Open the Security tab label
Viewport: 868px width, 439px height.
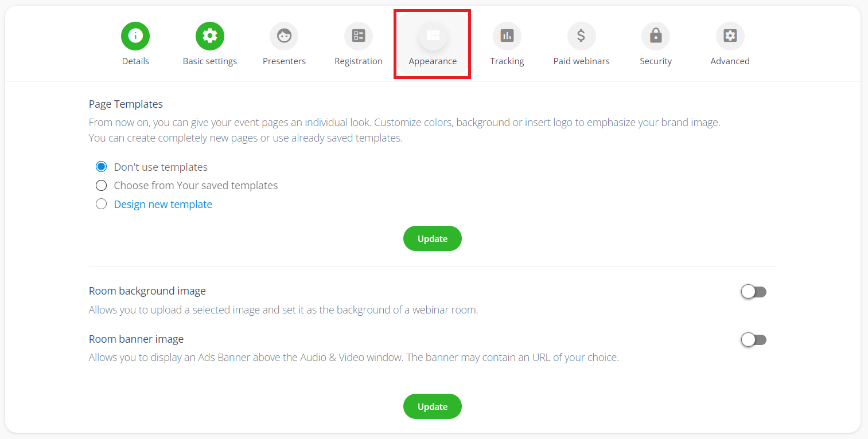point(656,61)
